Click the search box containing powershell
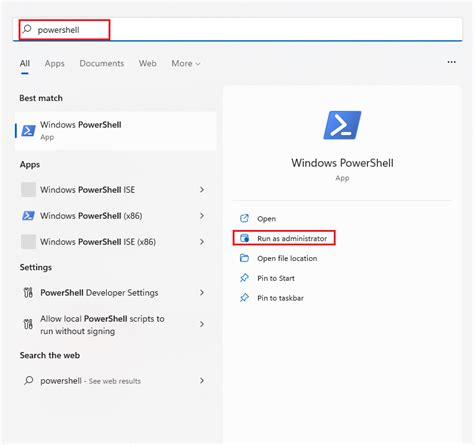This screenshot has width=474, height=445. (237, 30)
